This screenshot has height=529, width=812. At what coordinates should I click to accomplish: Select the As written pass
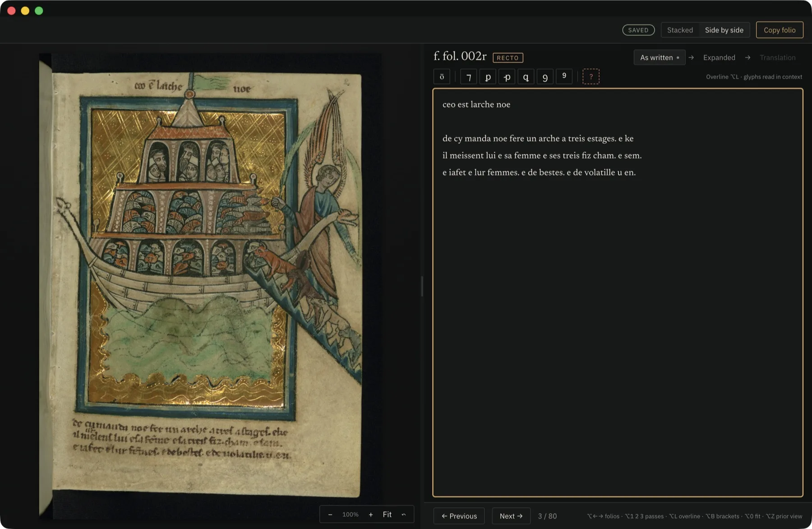click(660, 57)
